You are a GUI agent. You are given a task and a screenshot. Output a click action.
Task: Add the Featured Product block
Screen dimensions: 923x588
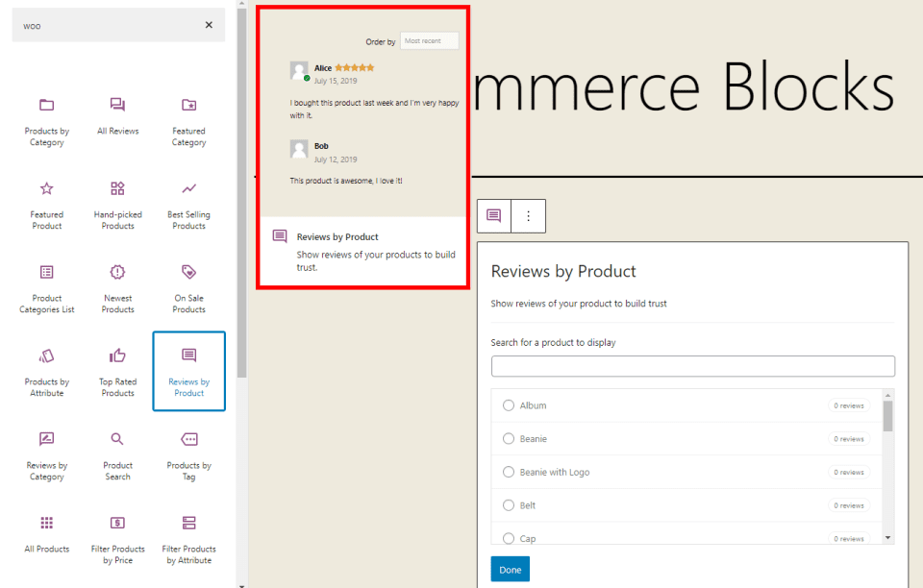pos(45,204)
